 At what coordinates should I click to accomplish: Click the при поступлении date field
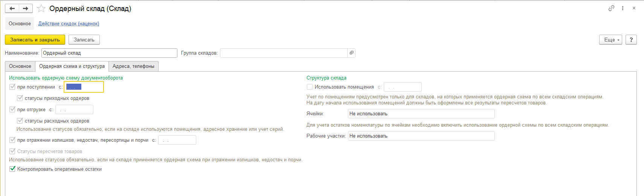click(84, 87)
